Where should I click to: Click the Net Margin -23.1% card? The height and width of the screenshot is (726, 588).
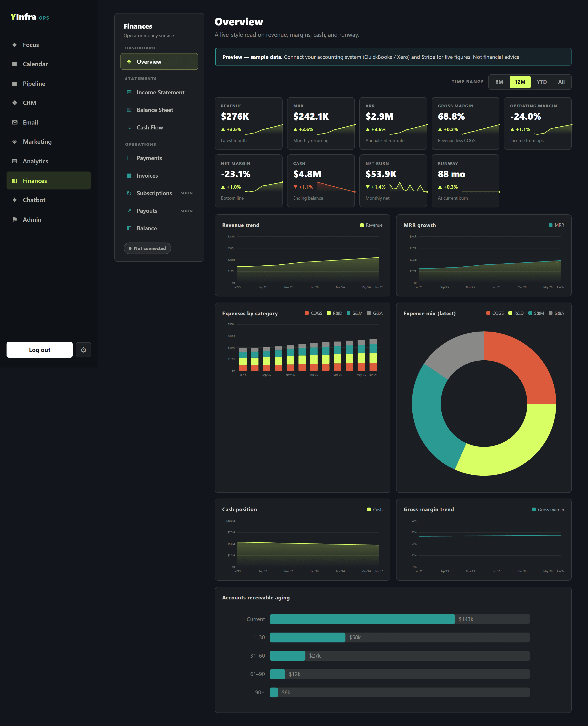pyautogui.click(x=248, y=181)
